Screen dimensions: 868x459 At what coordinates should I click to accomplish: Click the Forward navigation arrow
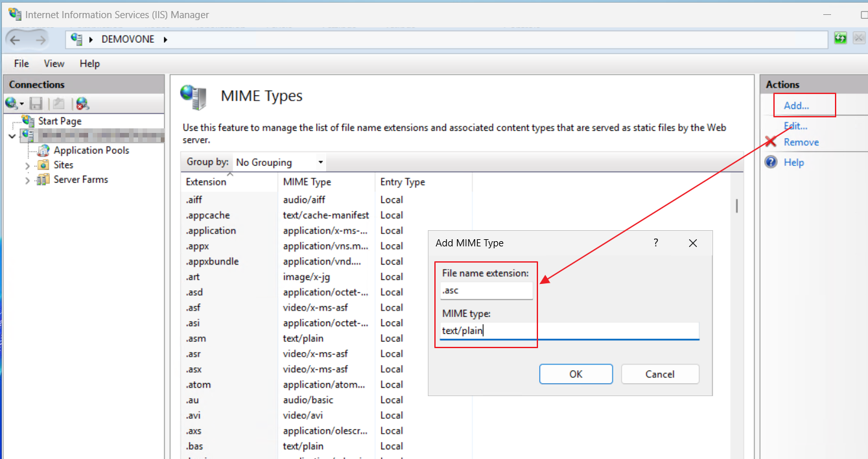click(x=40, y=40)
